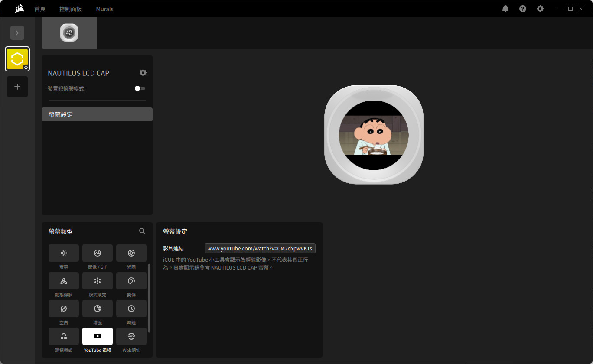
Task: Choose the 模式填充 screen type
Action: [x=98, y=281]
